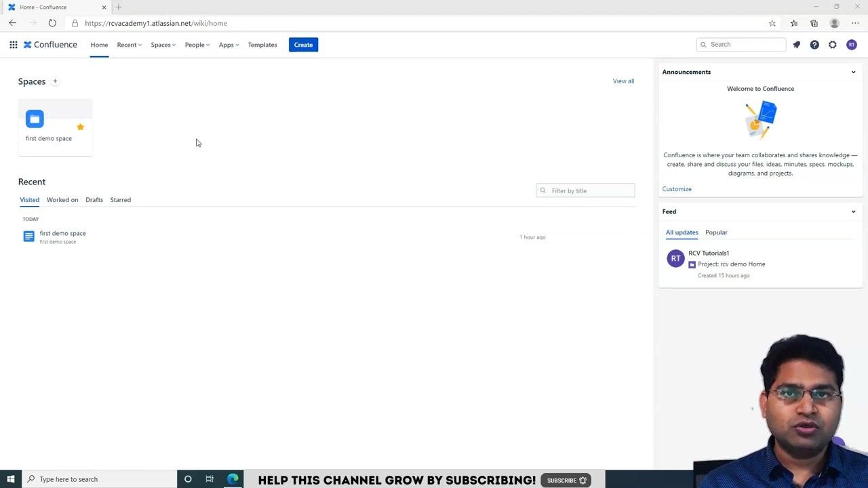Click the RT avatar in the Feed
The image size is (868, 488).
point(675,258)
